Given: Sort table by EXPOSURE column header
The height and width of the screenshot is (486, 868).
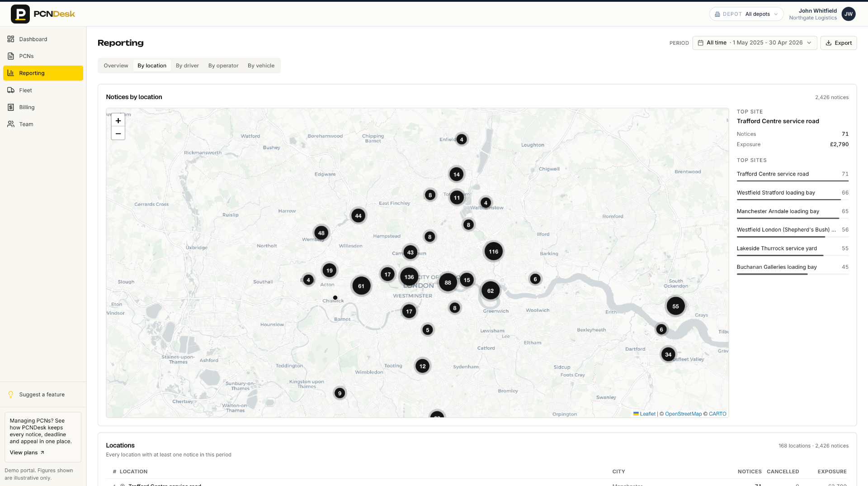Looking at the screenshot, I should coord(832,472).
